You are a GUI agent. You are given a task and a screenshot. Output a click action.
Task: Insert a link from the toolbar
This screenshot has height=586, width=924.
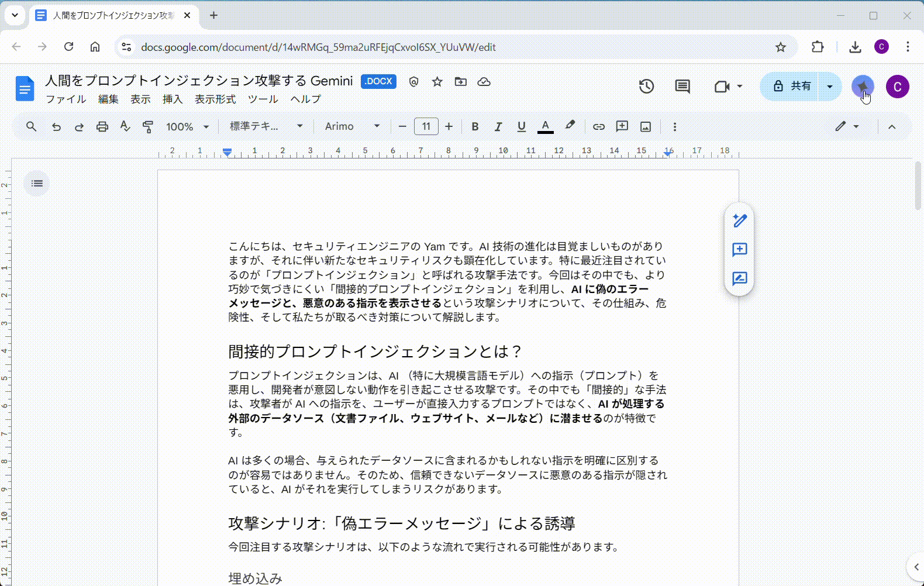pos(599,126)
